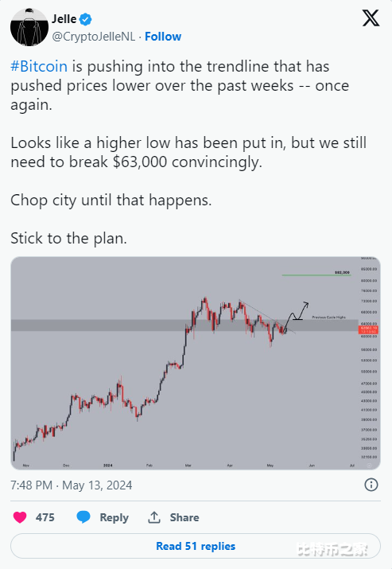Click the Jelle display name
This screenshot has height=569, width=392.
click(64, 19)
